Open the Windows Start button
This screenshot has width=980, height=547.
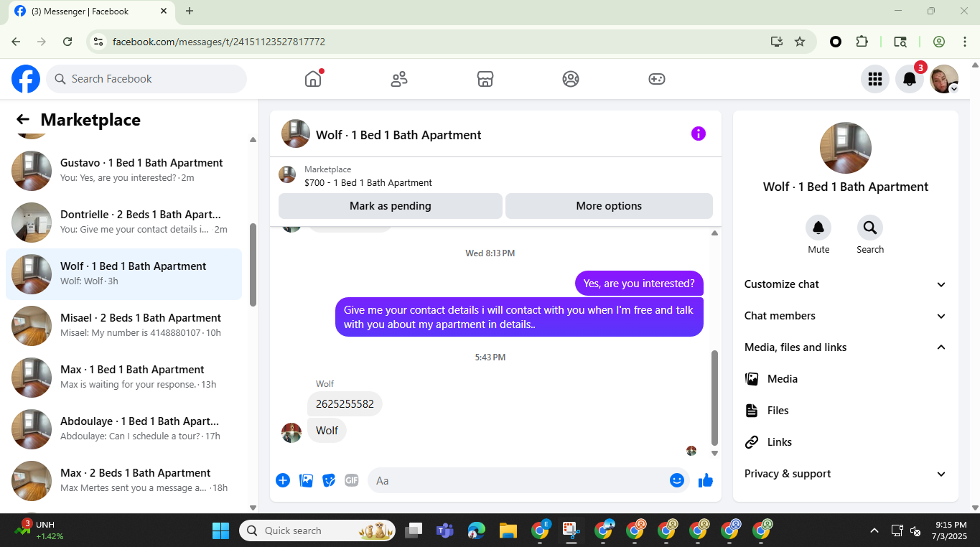click(x=220, y=530)
